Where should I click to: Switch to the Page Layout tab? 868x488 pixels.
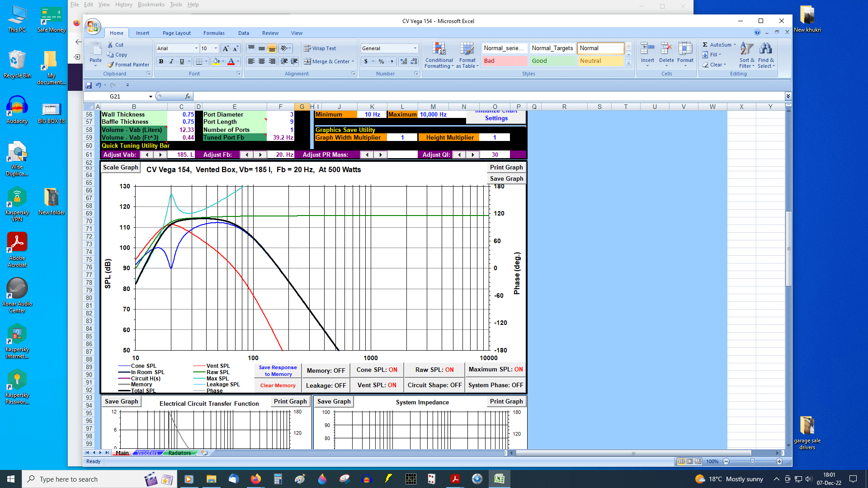point(177,33)
